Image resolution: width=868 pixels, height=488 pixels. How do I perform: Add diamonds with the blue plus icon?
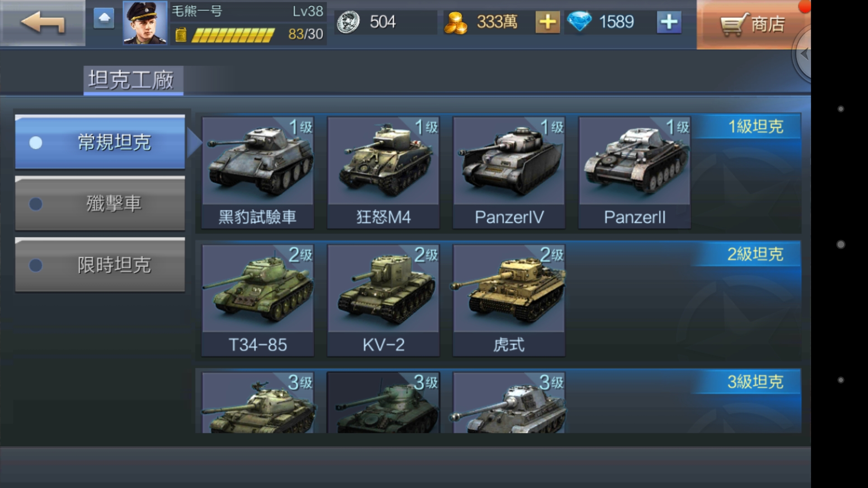(x=669, y=22)
